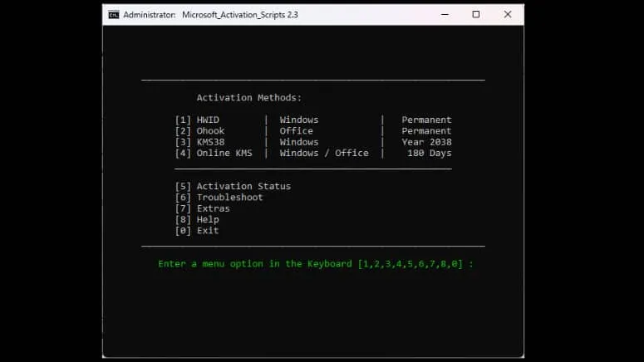Screen dimensions: 644x362
Task: Click the '180 Days' value
Action: 430,153
